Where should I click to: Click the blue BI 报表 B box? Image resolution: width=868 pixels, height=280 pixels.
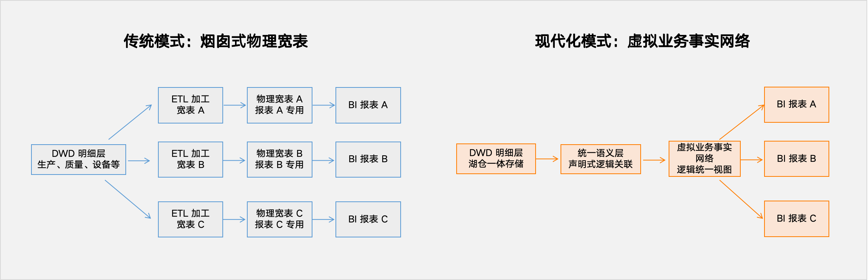[368, 160]
